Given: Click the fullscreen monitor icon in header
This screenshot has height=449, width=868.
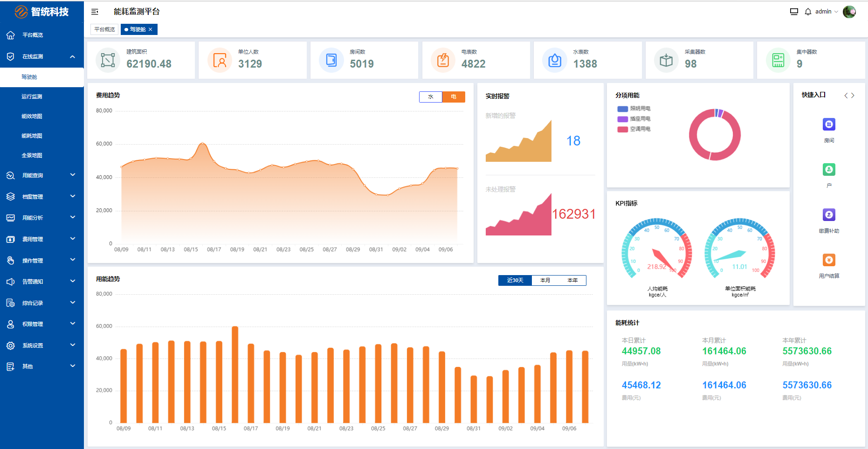Looking at the screenshot, I should [x=794, y=12].
